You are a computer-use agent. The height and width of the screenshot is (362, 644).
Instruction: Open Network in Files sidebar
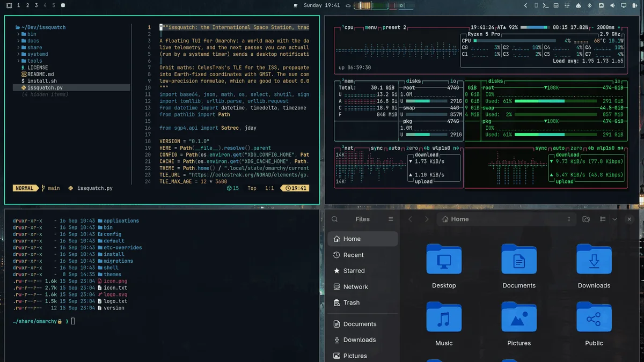[363, 287]
